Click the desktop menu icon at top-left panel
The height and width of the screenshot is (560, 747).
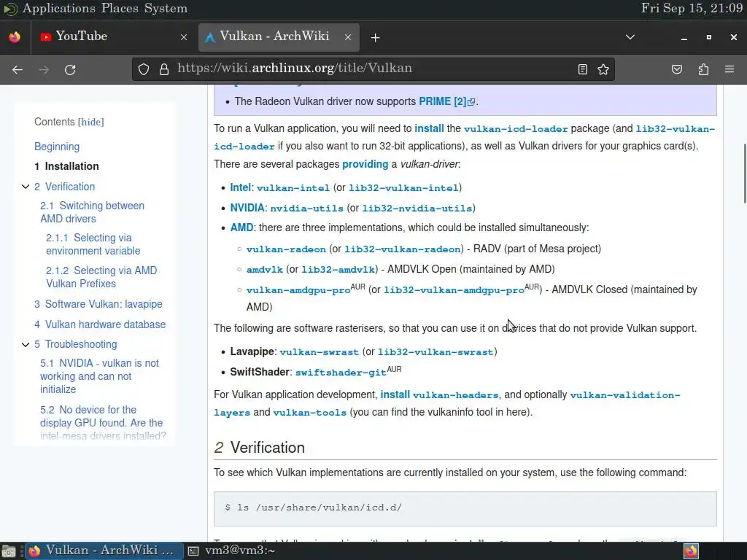[9, 9]
